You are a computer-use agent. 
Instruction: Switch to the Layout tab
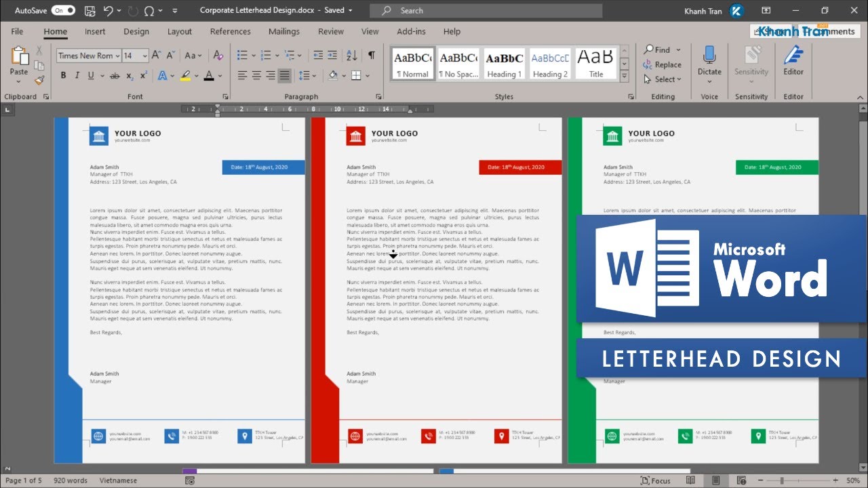click(x=180, y=31)
